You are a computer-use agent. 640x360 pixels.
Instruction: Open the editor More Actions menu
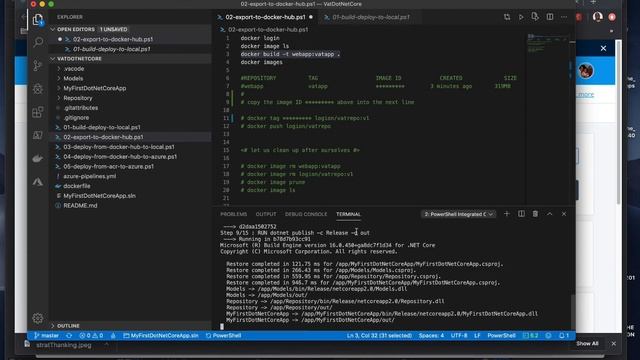tap(564, 17)
